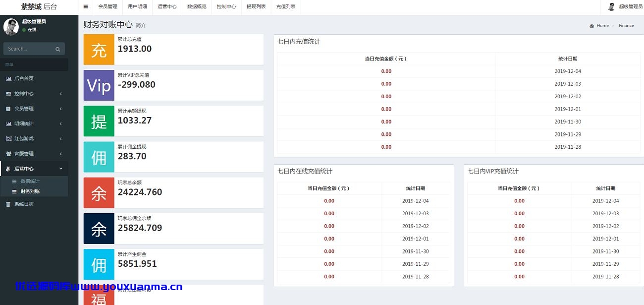Click the 1913.00 total recharge value
The image size is (644, 305).
[135, 49]
